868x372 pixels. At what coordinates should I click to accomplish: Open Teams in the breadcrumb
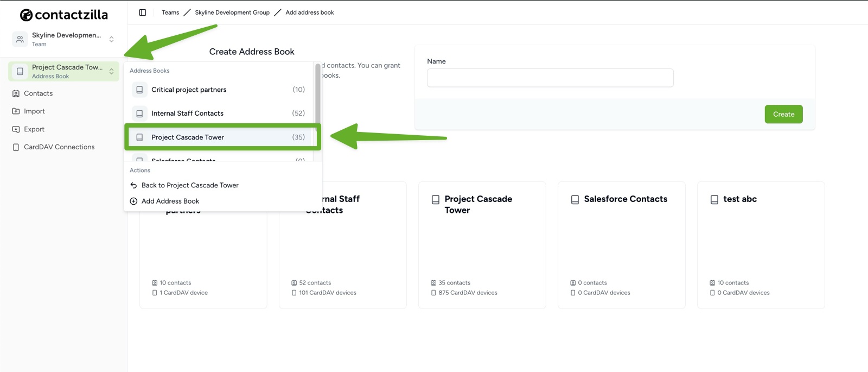(x=170, y=12)
